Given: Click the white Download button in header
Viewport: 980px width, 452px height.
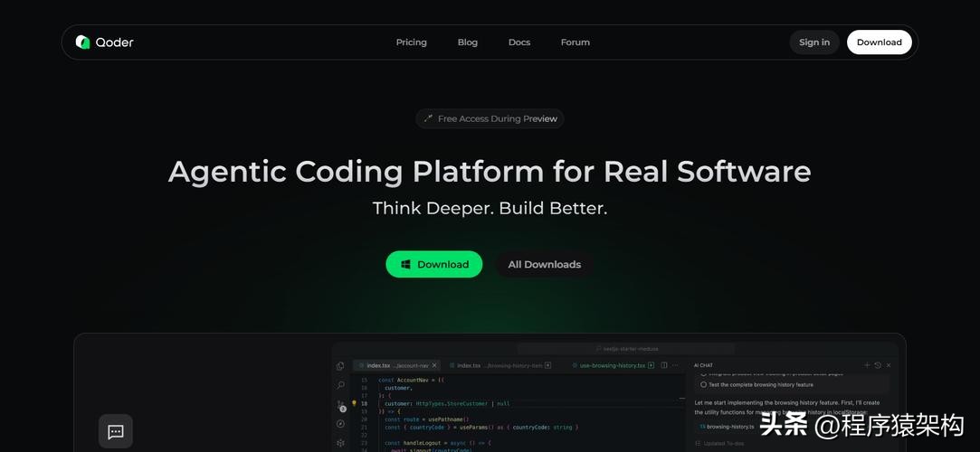Looking at the screenshot, I should (879, 42).
